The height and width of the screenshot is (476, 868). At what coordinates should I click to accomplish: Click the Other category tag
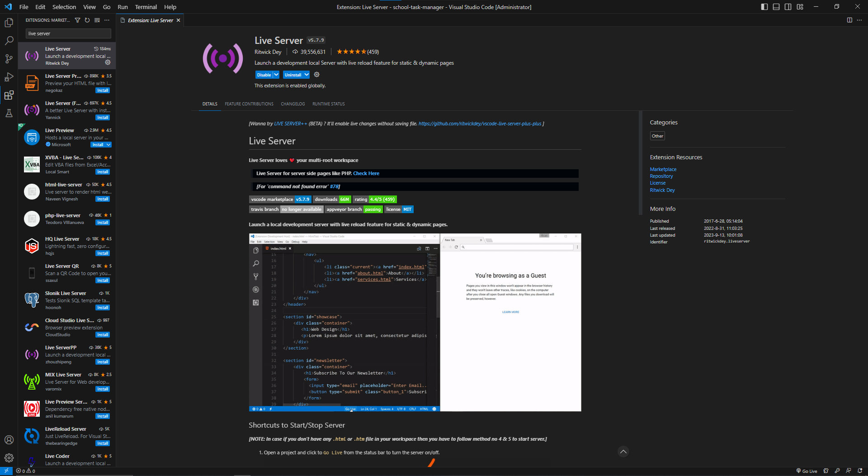(657, 136)
